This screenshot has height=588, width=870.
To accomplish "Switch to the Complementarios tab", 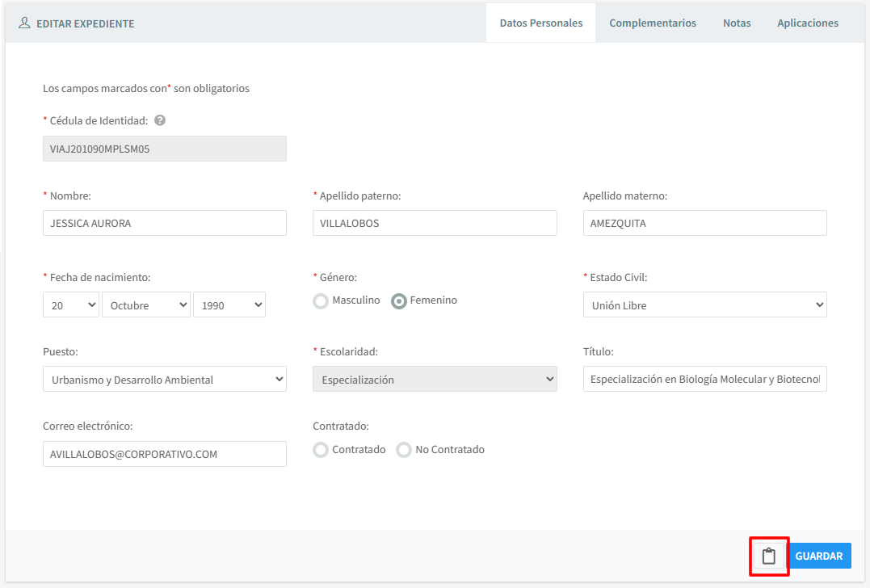I will pos(653,23).
